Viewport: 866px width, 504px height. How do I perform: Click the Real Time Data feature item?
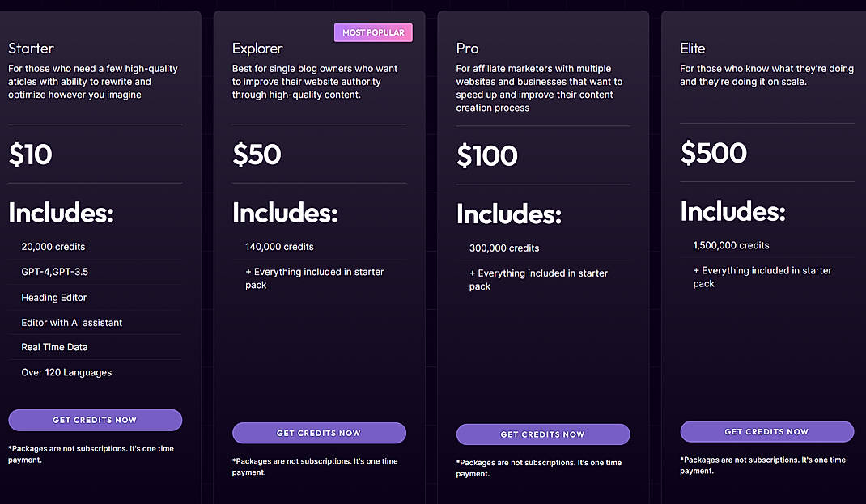53,347
